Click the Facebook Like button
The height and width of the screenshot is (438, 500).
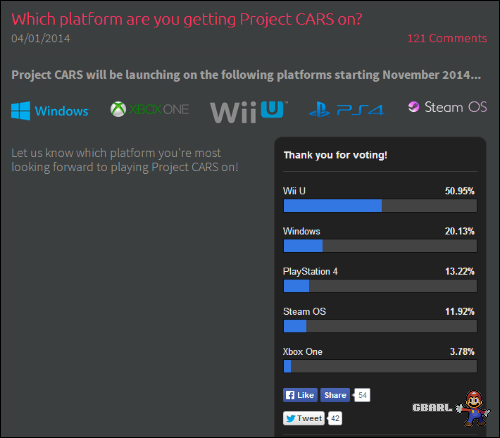tap(300, 395)
